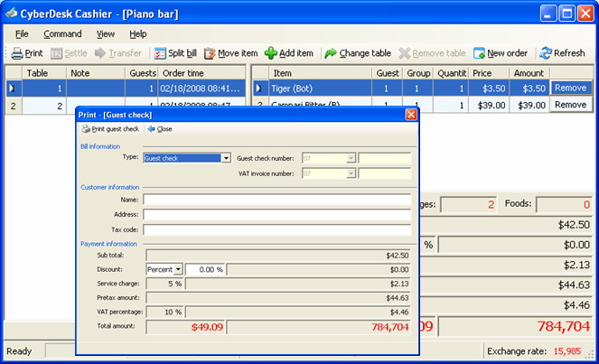This screenshot has width=599, height=364.
Task: Open the Guest check number dropdown
Action: pyautogui.click(x=351, y=158)
